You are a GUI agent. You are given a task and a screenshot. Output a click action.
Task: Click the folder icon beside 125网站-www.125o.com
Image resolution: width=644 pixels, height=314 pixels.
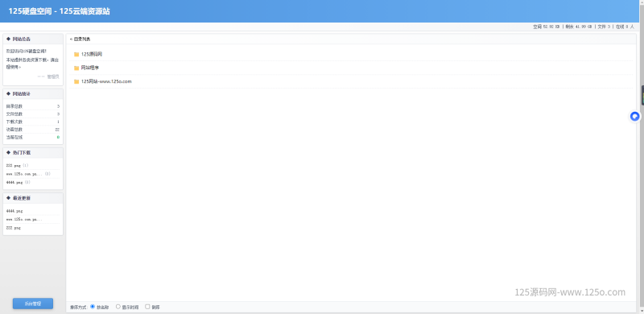tap(76, 81)
